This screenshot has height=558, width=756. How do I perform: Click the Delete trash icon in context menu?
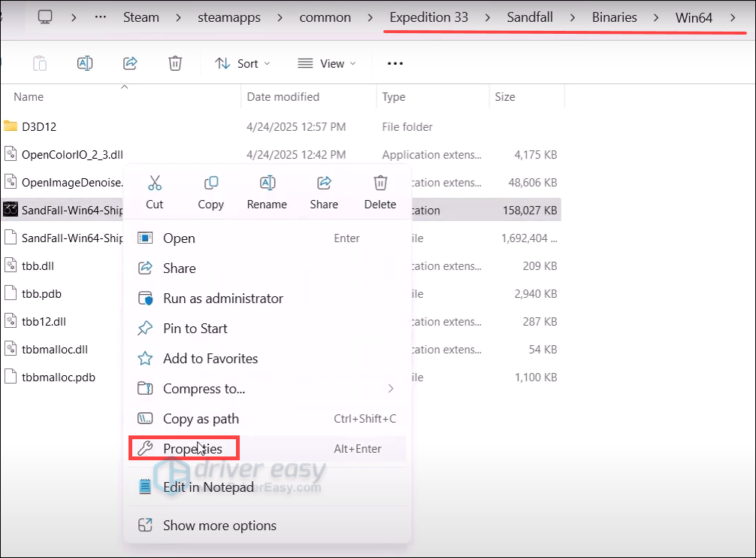380,183
